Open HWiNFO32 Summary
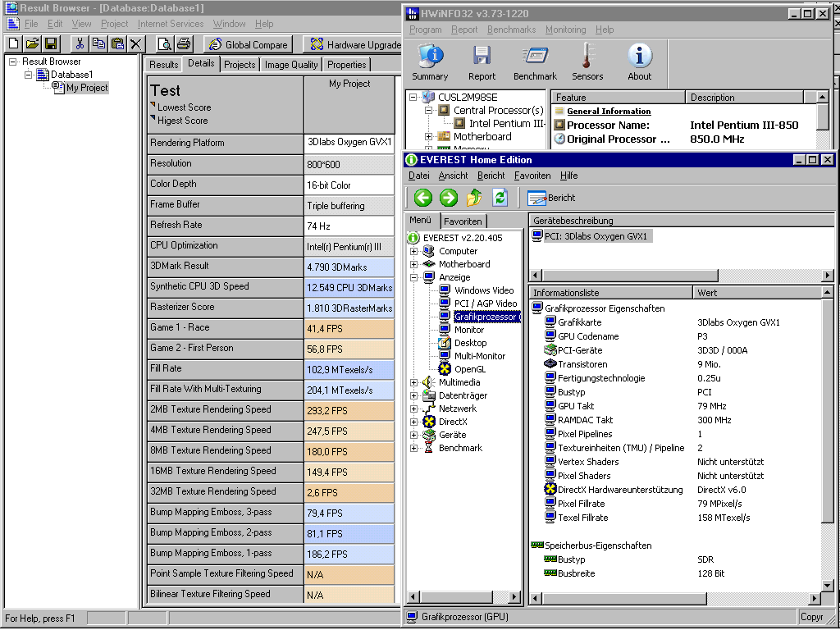The image size is (840, 630). [430, 62]
